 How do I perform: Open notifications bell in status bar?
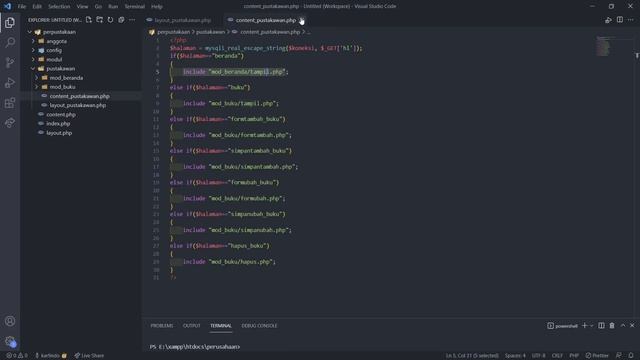tap(631, 356)
